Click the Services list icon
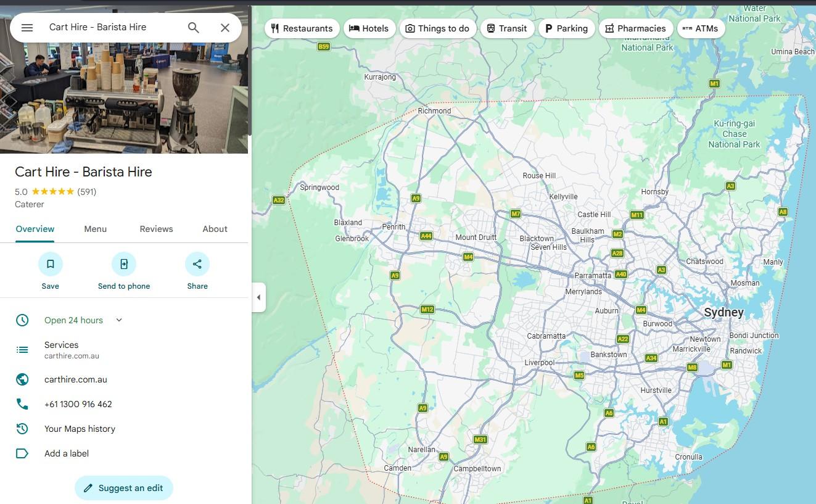This screenshot has height=504, width=816. click(x=22, y=350)
